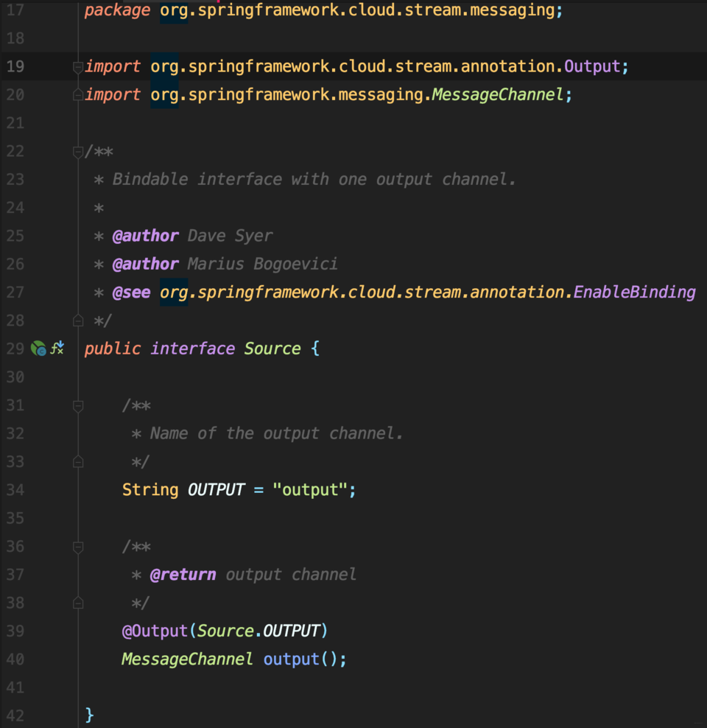This screenshot has width=707, height=728.
Task: Click the comment 'Bindable interface with one output channel.'
Action: [314, 180]
